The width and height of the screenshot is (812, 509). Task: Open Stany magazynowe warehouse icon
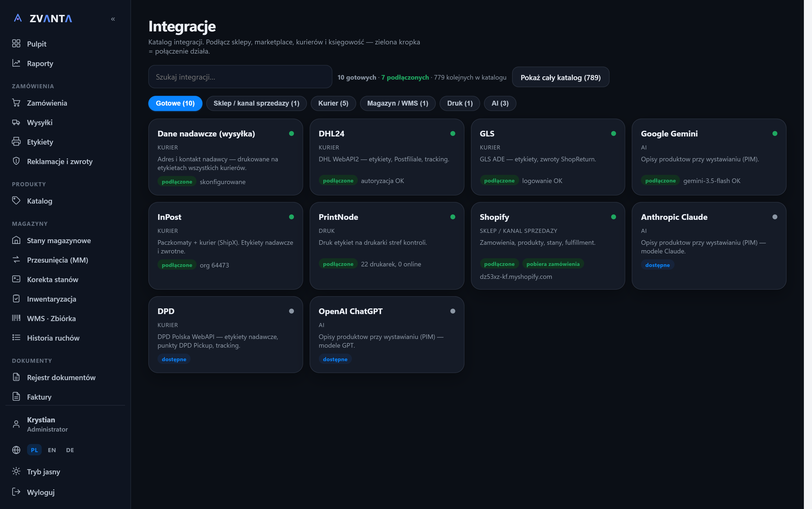coord(16,240)
